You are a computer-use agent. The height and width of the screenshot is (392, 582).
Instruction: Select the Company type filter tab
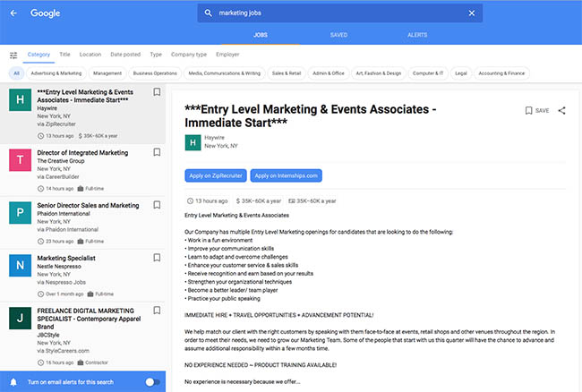pyautogui.click(x=189, y=55)
